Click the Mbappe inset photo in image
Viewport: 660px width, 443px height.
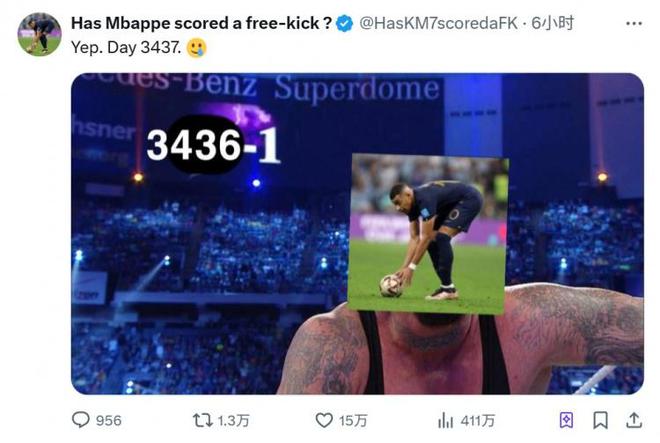click(428, 234)
